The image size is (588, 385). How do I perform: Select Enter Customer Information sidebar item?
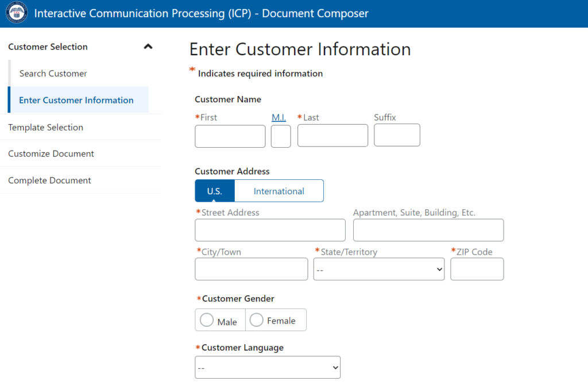76,100
